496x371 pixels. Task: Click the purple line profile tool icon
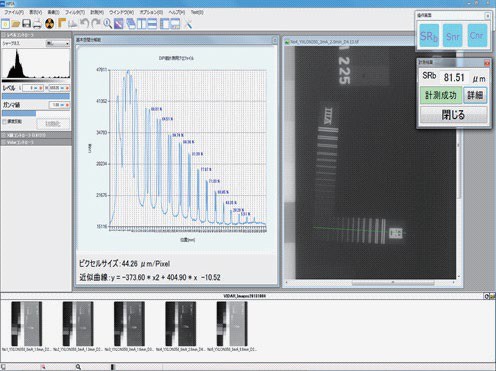tap(119, 24)
